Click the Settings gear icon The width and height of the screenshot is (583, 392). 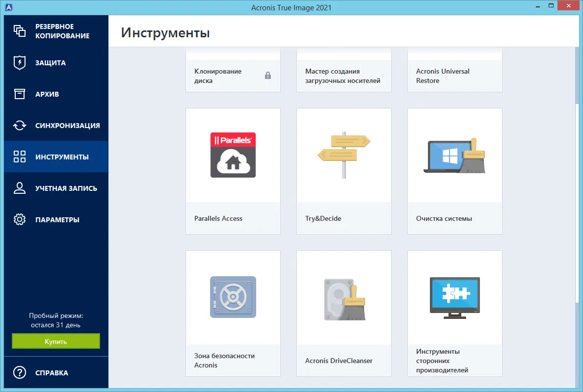19,219
